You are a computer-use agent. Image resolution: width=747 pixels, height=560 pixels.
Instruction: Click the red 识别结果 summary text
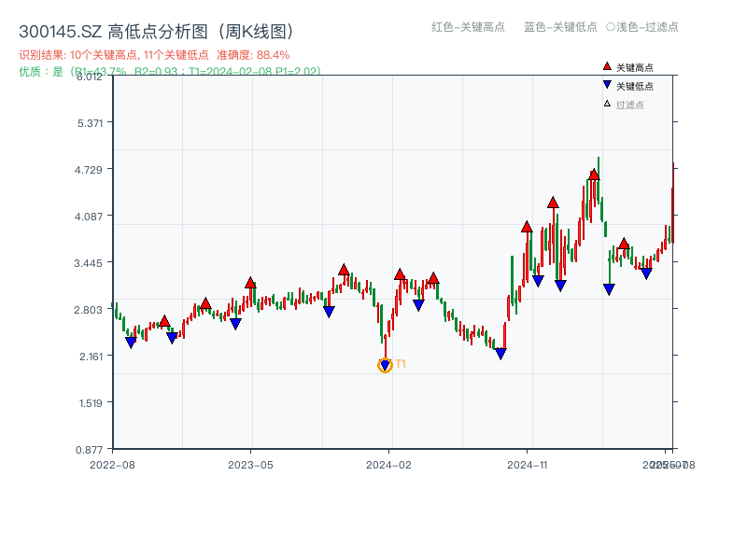pos(114,55)
